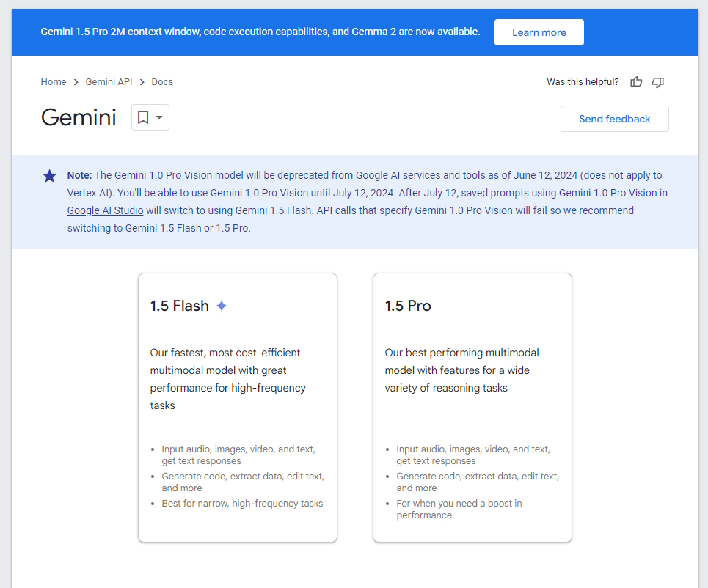This screenshot has height=588, width=708.
Task: Click the bookmark icon next to Gemini heading
Action: (144, 117)
